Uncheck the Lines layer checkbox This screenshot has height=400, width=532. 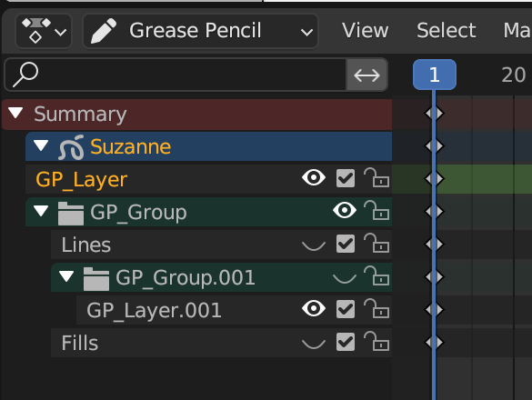click(346, 244)
